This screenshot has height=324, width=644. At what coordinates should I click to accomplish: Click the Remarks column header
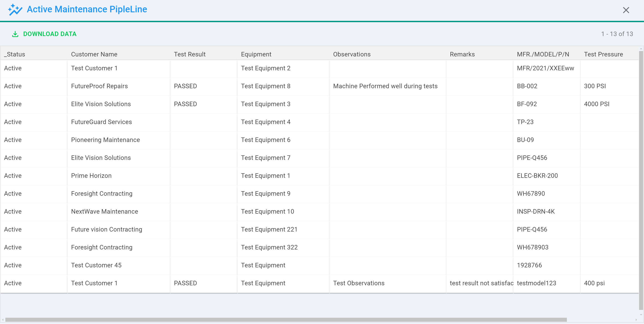point(462,54)
